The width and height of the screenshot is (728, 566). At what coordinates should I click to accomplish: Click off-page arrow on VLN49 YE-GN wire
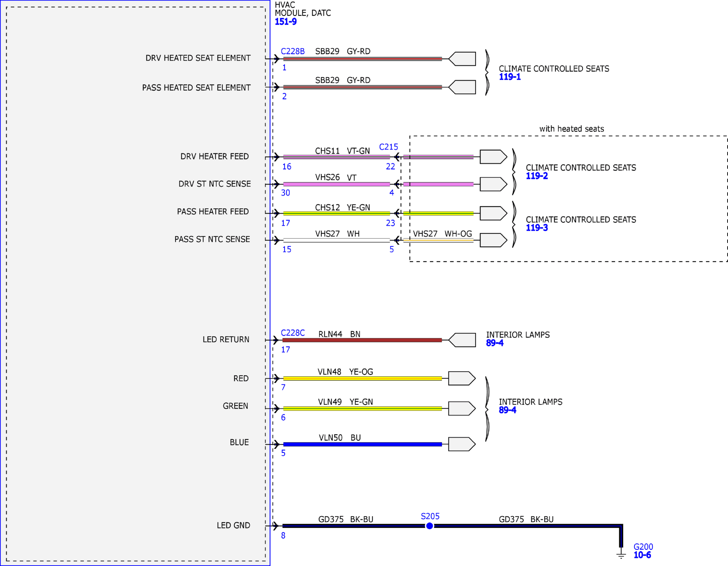tap(462, 408)
